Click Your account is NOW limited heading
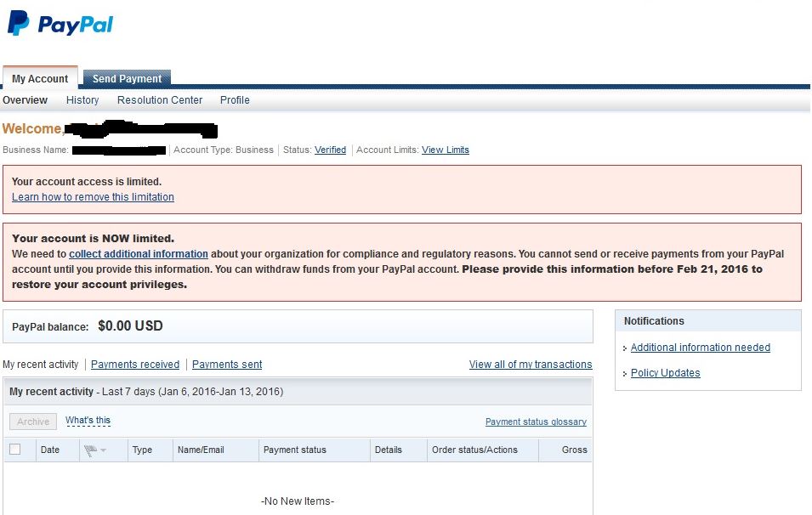The width and height of the screenshot is (812, 515). (x=94, y=238)
